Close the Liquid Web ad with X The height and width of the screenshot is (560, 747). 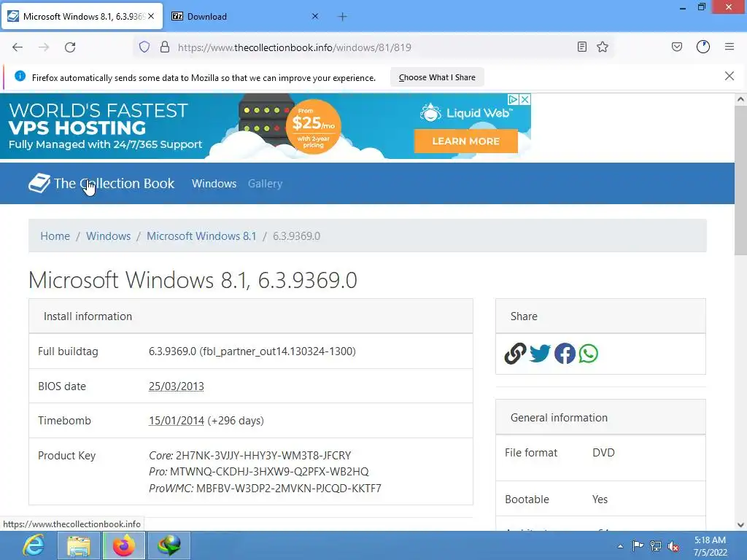click(x=525, y=99)
